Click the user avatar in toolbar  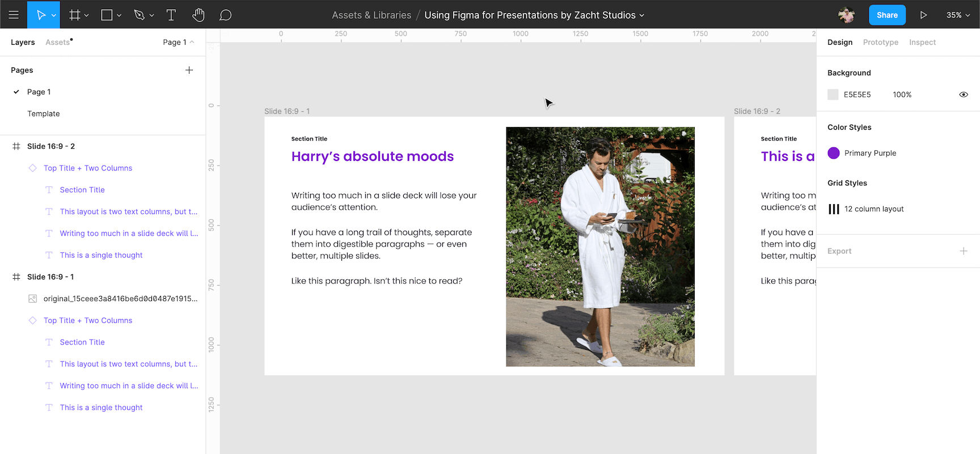pyautogui.click(x=846, y=15)
